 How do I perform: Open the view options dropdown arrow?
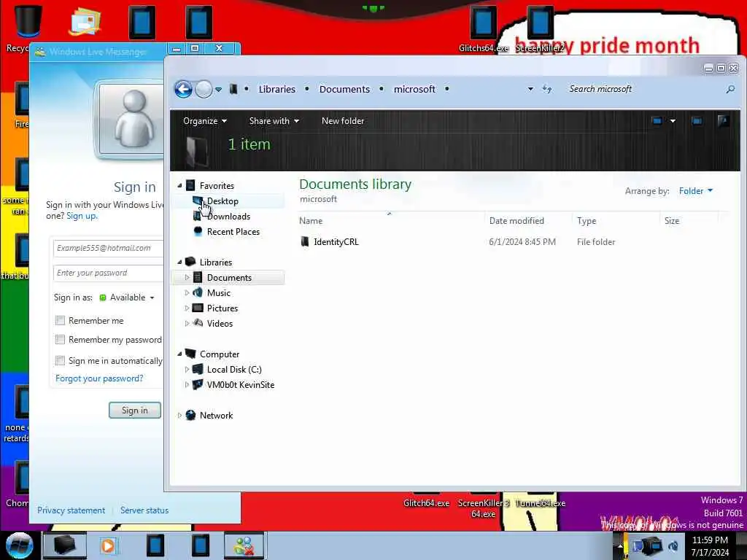click(673, 121)
